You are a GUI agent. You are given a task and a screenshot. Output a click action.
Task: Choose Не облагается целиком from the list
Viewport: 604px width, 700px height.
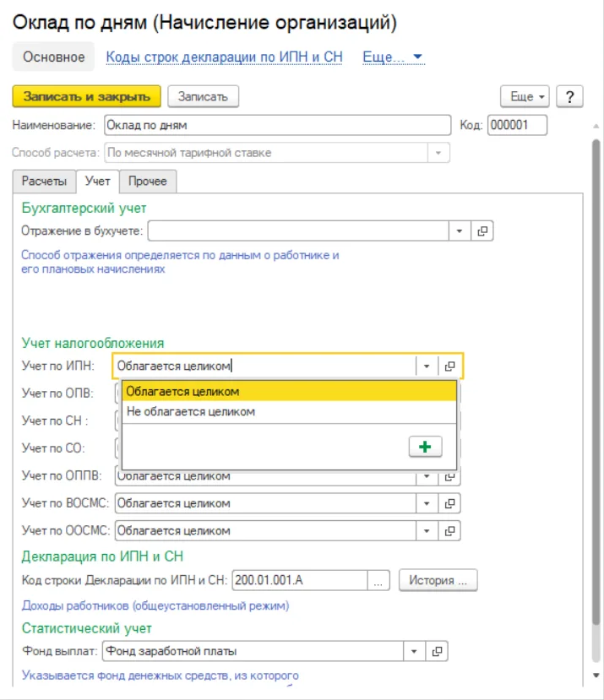pyautogui.click(x=289, y=411)
